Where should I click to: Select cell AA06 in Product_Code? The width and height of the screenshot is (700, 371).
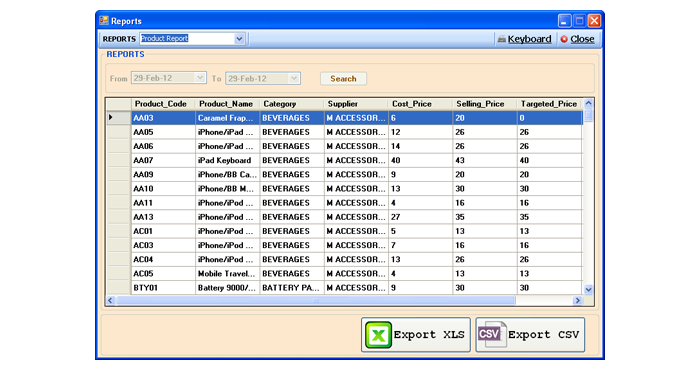[x=163, y=146]
